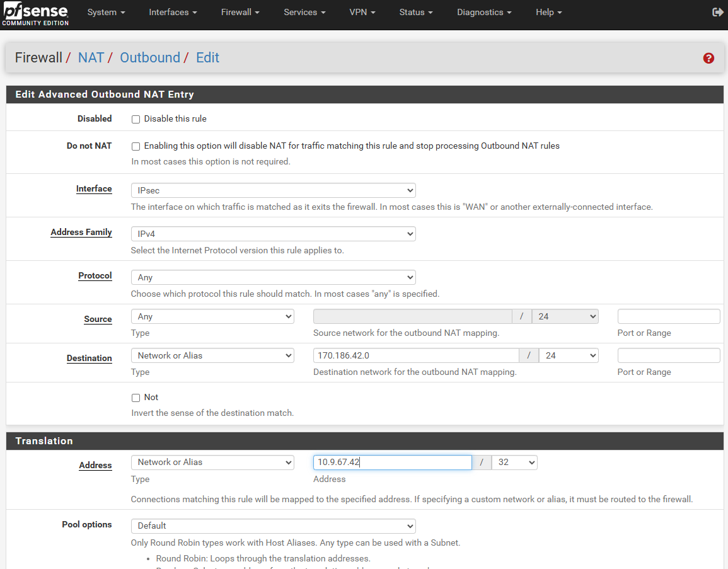The height and width of the screenshot is (569, 728).
Task: Click the pfSense logo in the navbar
Action: [35, 14]
